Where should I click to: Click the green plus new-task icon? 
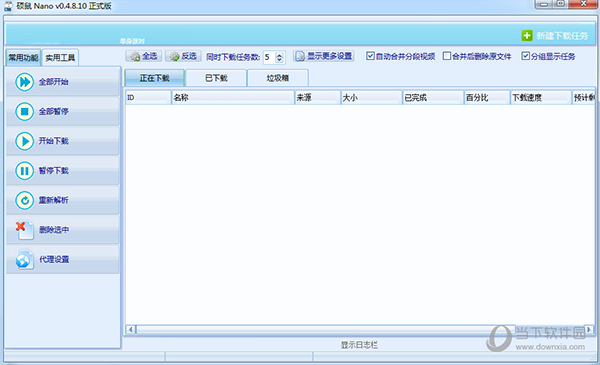[527, 36]
